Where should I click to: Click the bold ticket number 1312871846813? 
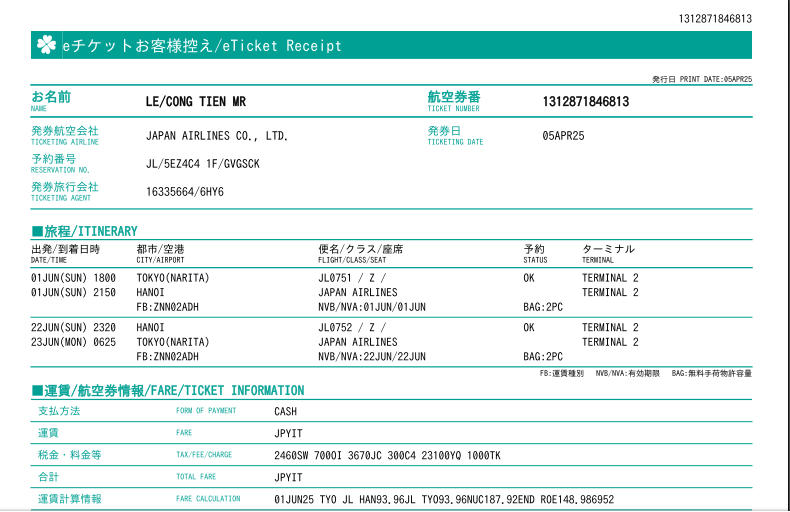click(x=586, y=102)
